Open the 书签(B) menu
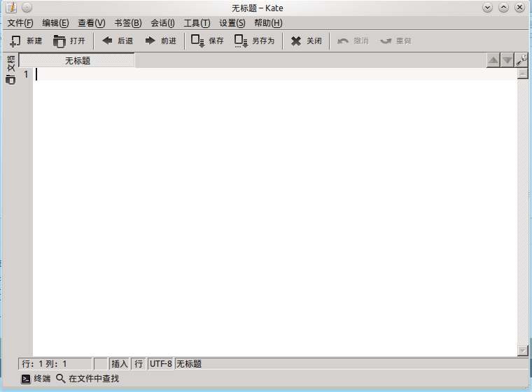532x392 pixels. pos(128,23)
